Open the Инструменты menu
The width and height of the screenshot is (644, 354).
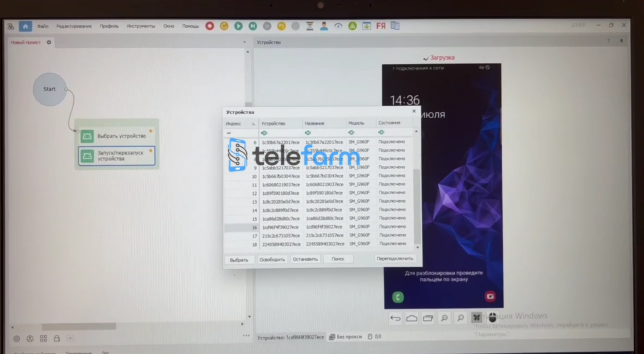[x=141, y=27]
